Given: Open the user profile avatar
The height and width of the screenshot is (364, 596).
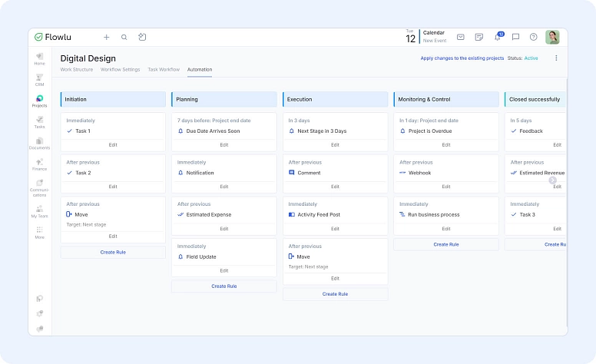Looking at the screenshot, I should point(552,37).
